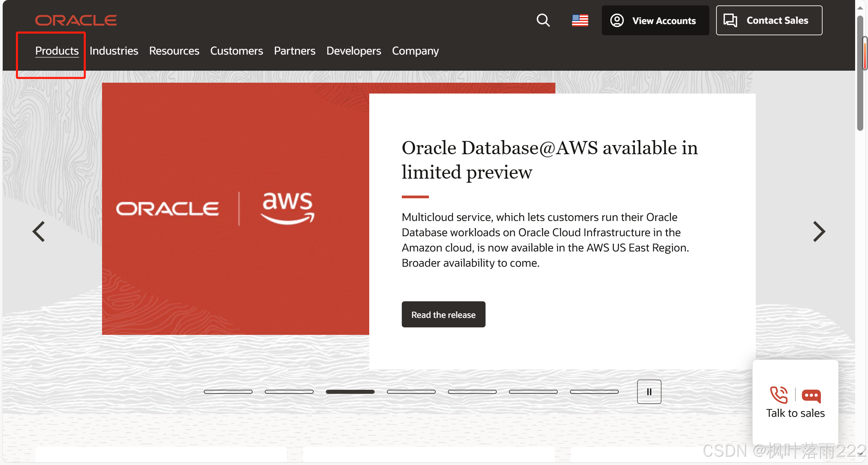Open the Company menu
The image size is (868, 465).
tap(415, 51)
